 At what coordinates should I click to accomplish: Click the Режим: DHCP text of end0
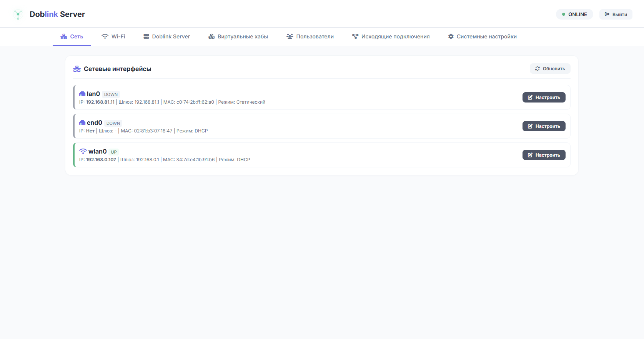coord(192,131)
